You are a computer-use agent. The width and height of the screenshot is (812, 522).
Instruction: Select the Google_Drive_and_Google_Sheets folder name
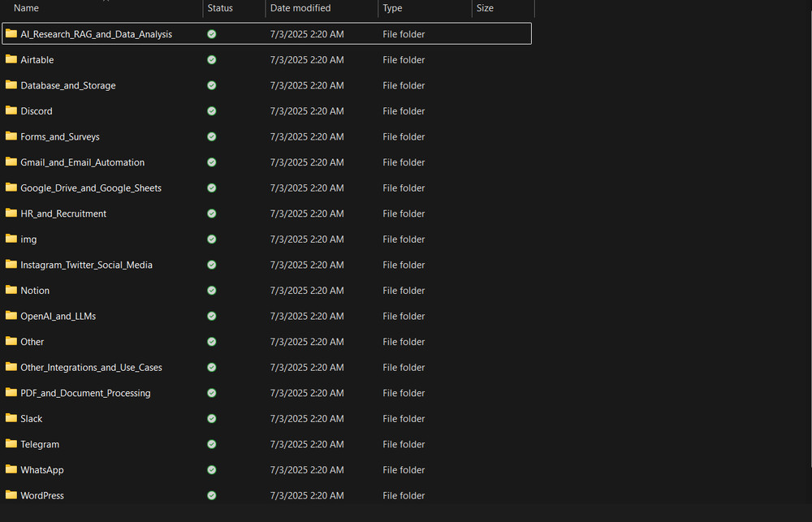pyautogui.click(x=91, y=188)
